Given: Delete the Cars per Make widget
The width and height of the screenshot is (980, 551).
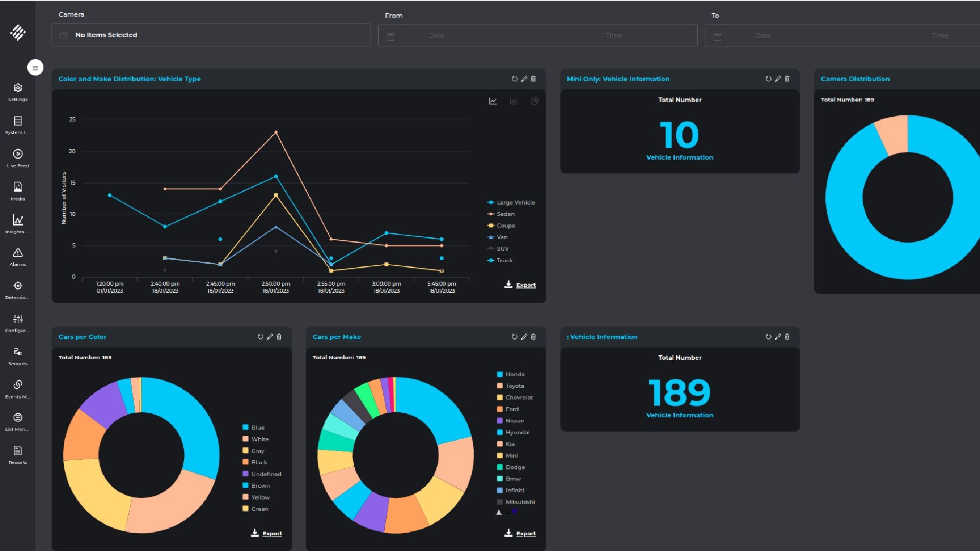Looking at the screenshot, I should [x=533, y=337].
